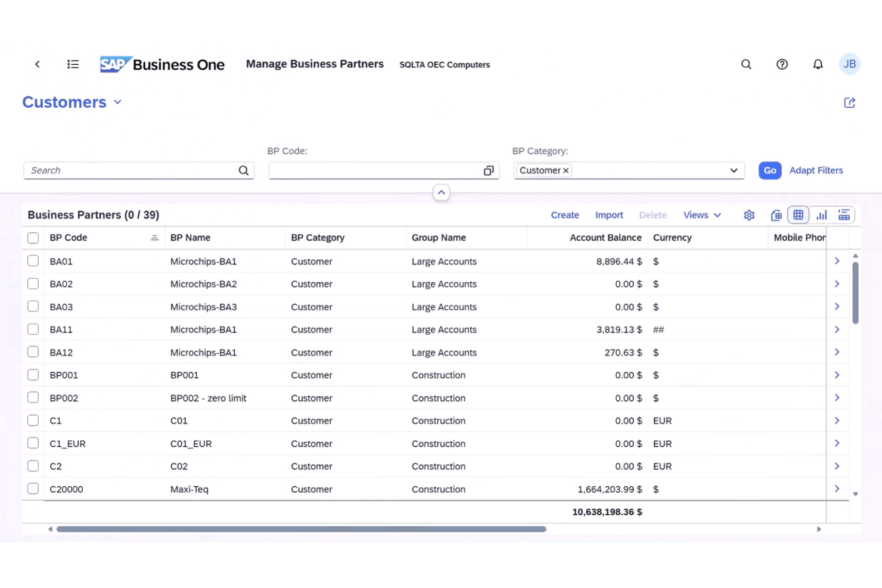This screenshot has height=588, width=882.
Task: Click the Maxi-Teq BP name cell
Action: click(190, 489)
